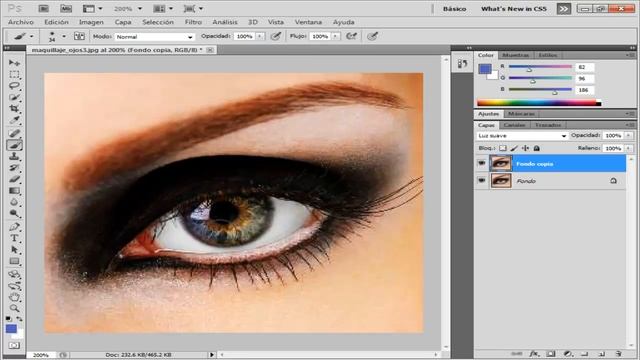This screenshot has height=360, width=640.
Task: Open the layer Opacidad slider arrow
Action: coord(629,135)
